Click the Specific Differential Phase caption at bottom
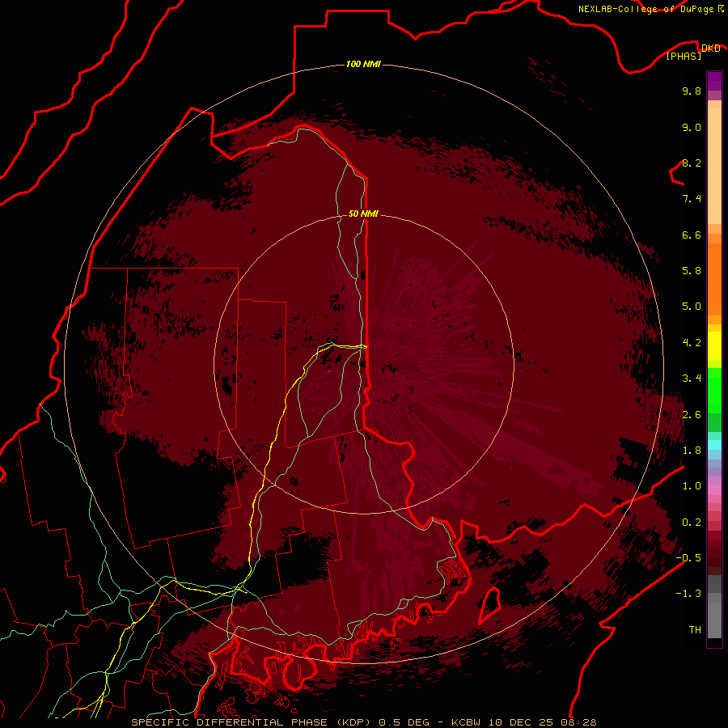 [363, 722]
